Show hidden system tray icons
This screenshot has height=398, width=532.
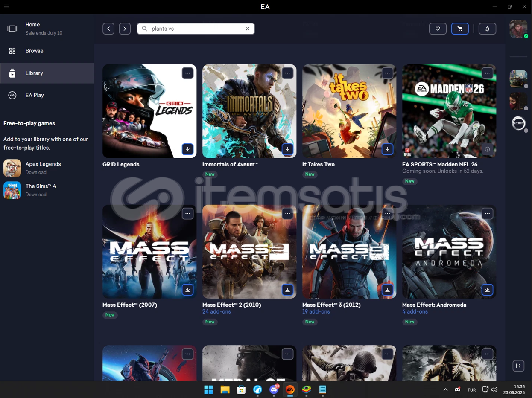click(x=445, y=389)
